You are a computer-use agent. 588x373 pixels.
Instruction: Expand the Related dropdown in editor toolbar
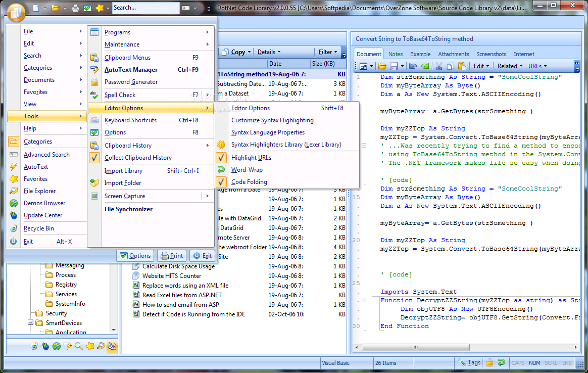point(509,66)
